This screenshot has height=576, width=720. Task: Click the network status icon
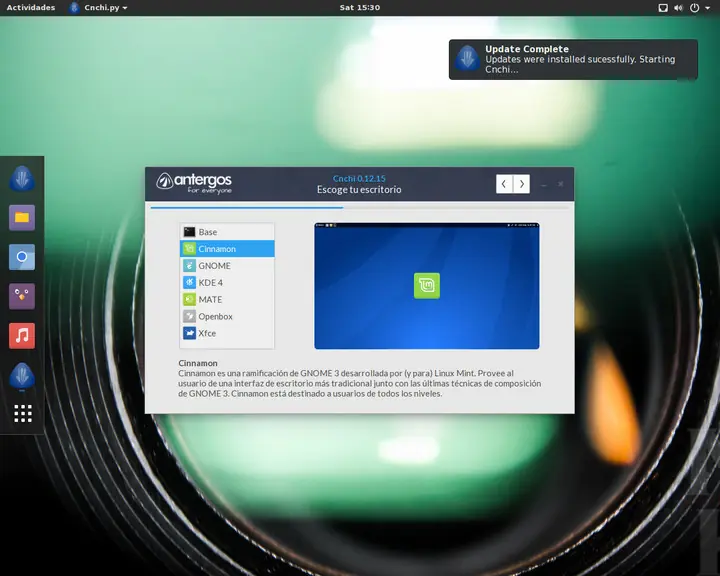663,7
